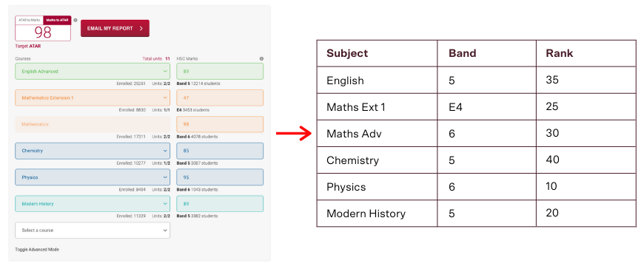Click English Advanced HSC mark field 89
Viewport: 644px width, 266px height.
coord(220,72)
